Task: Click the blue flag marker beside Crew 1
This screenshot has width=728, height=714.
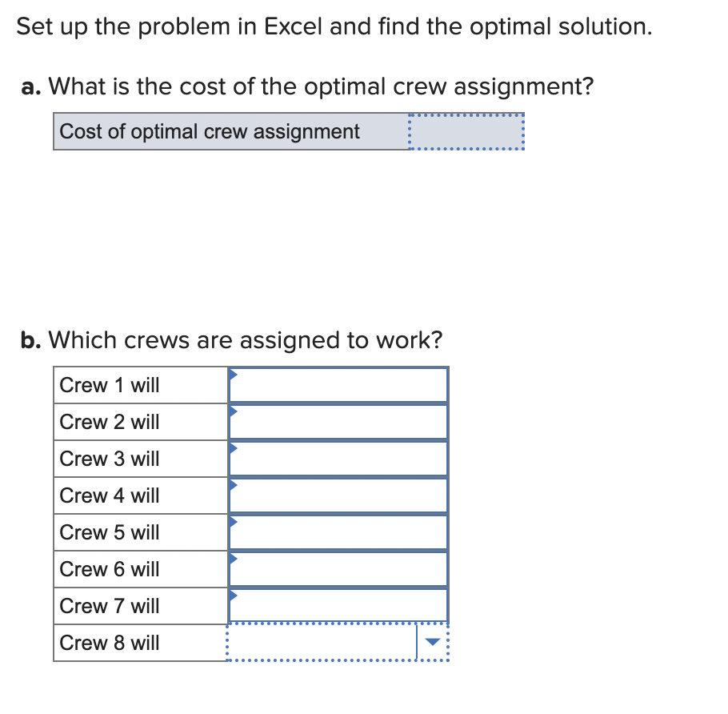Action: [232, 373]
